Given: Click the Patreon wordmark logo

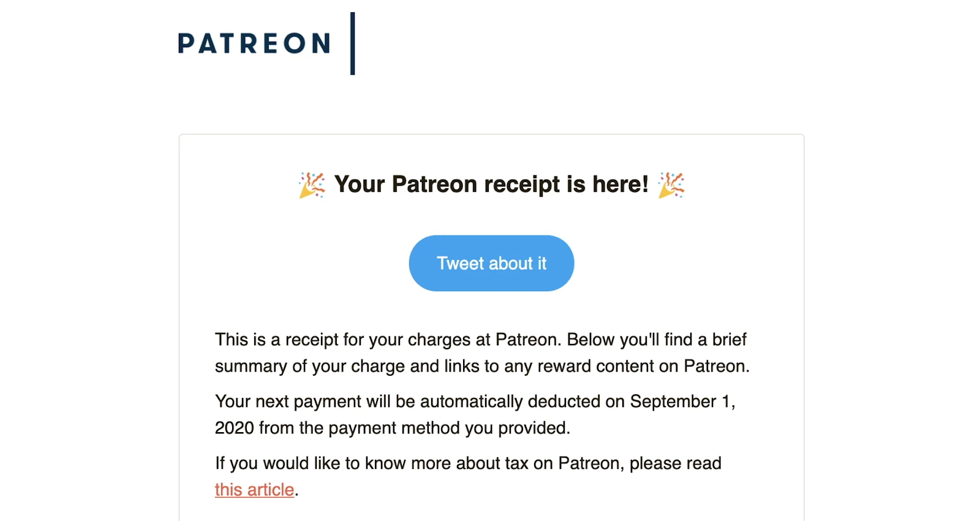Looking at the screenshot, I should 254,44.
